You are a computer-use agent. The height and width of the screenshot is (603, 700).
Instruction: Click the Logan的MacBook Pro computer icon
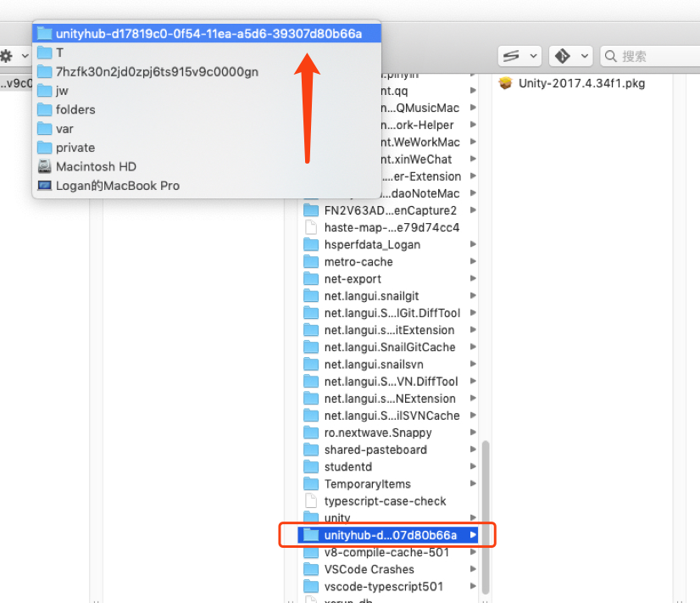[44, 186]
